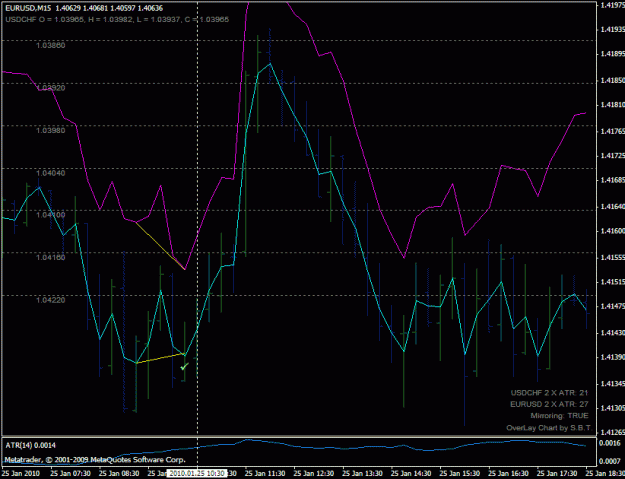Select the yellow trendline under the cyan lows
The width and height of the screenshot is (625, 479).
[x=160, y=358]
